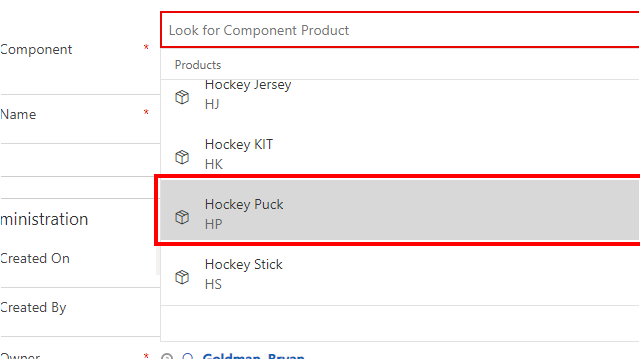
Task: Click the HP product code
Action: pos(213,224)
